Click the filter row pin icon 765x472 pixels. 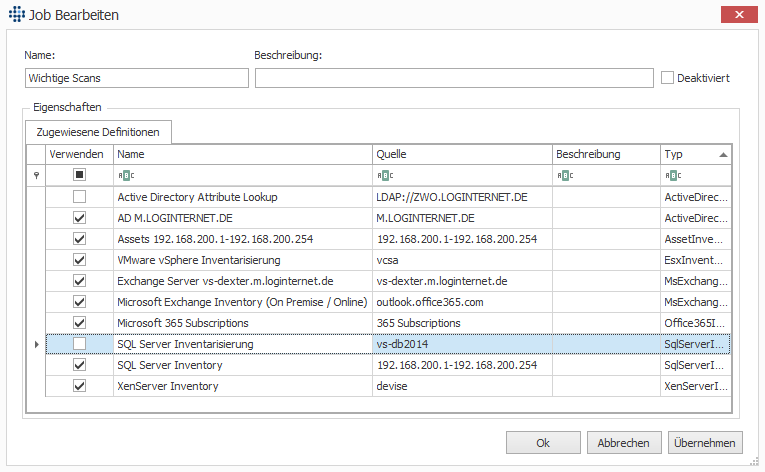[36, 175]
